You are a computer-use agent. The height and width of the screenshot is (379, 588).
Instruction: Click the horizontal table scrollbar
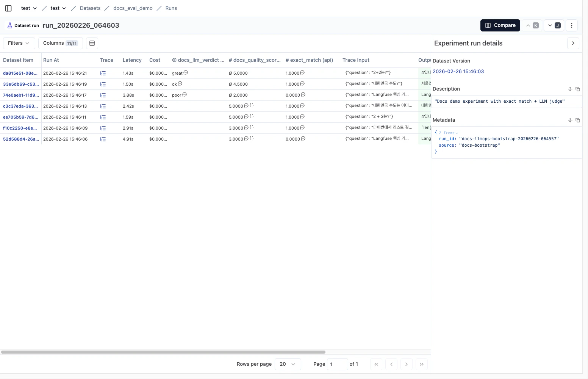pos(163,352)
